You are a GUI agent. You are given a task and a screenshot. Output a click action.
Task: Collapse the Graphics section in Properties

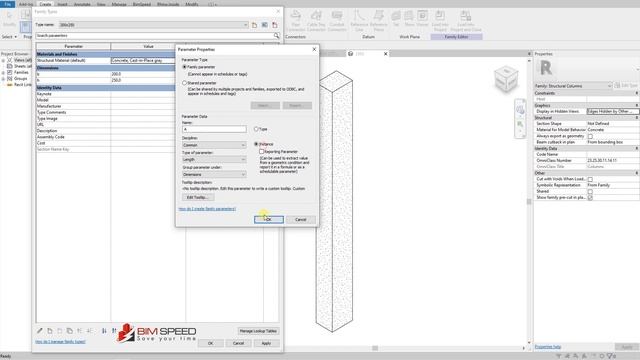(636, 106)
